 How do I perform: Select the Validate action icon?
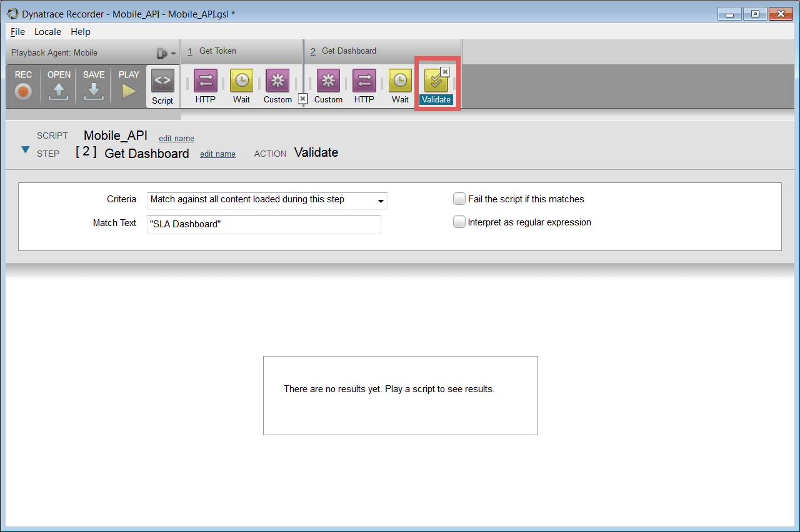tap(436, 81)
